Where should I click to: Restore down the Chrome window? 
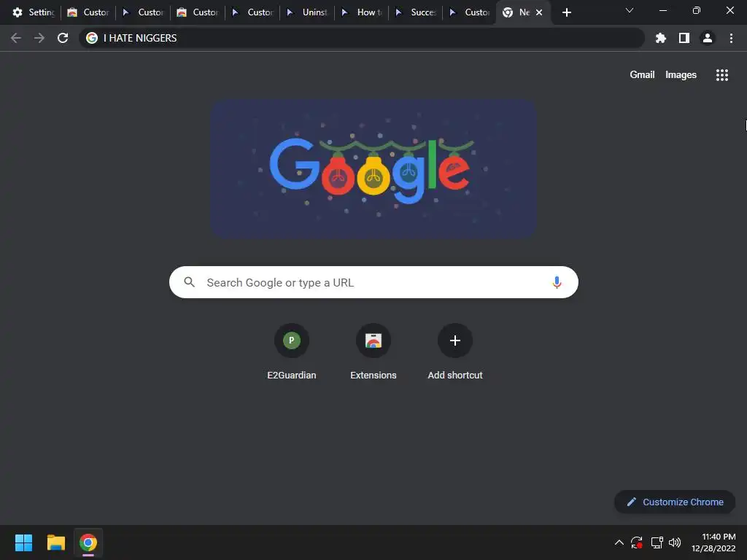(696, 10)
